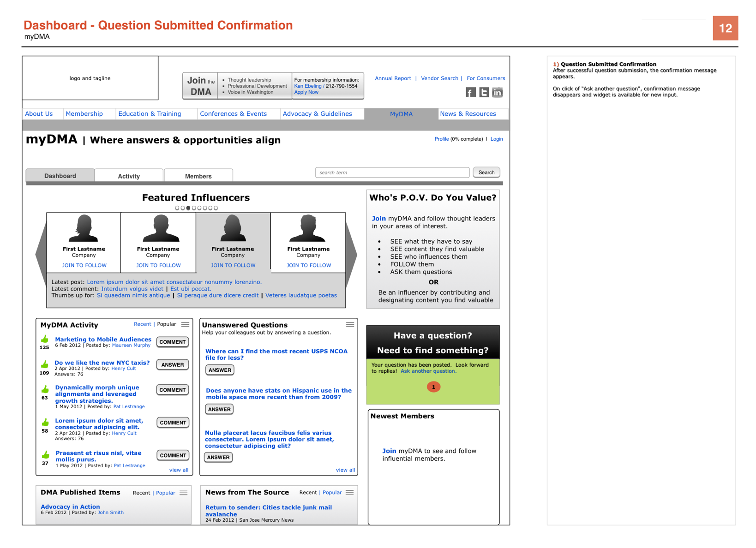Answer the Nulla placerat lacus question

point(218,457)
